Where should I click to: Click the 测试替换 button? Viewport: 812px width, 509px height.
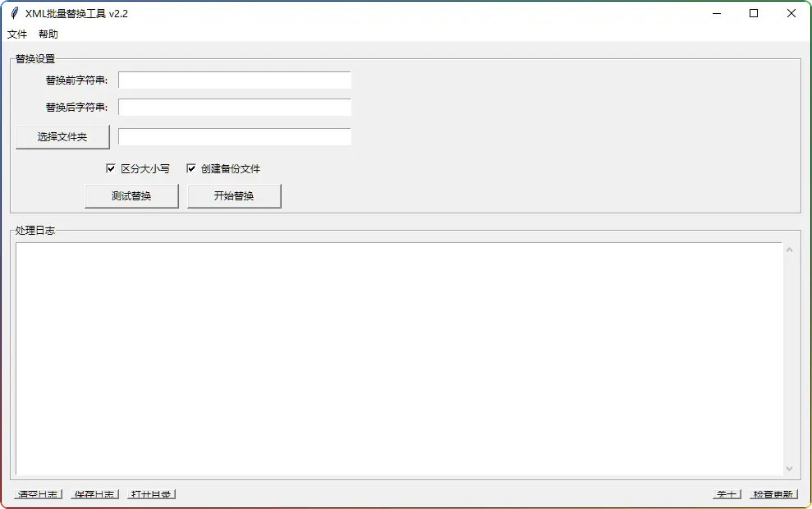131,195
